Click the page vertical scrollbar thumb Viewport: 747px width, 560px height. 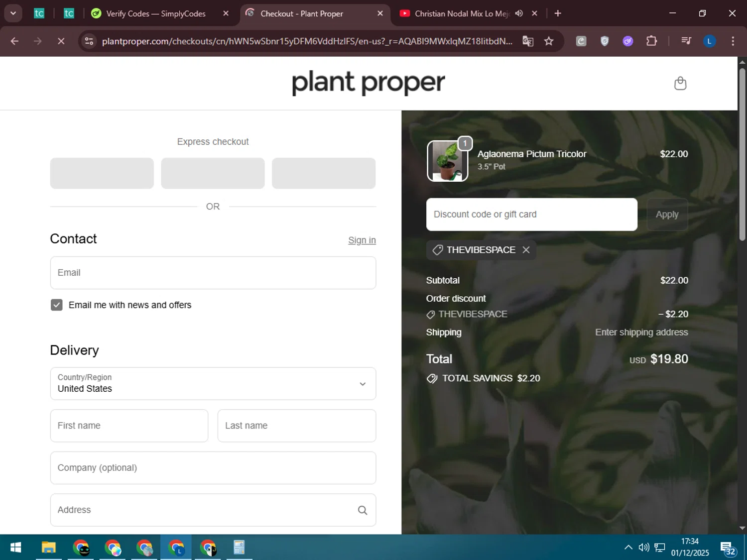point(742,154)
